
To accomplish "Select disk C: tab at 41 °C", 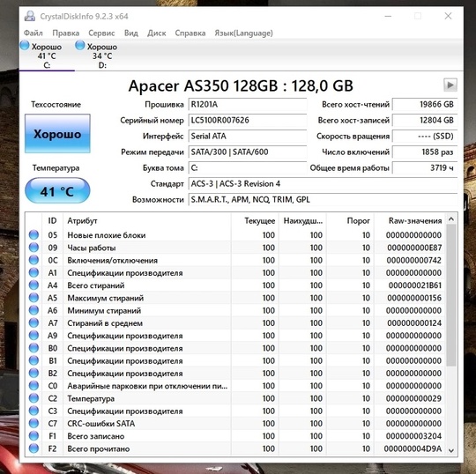I will tap(47, 56).
